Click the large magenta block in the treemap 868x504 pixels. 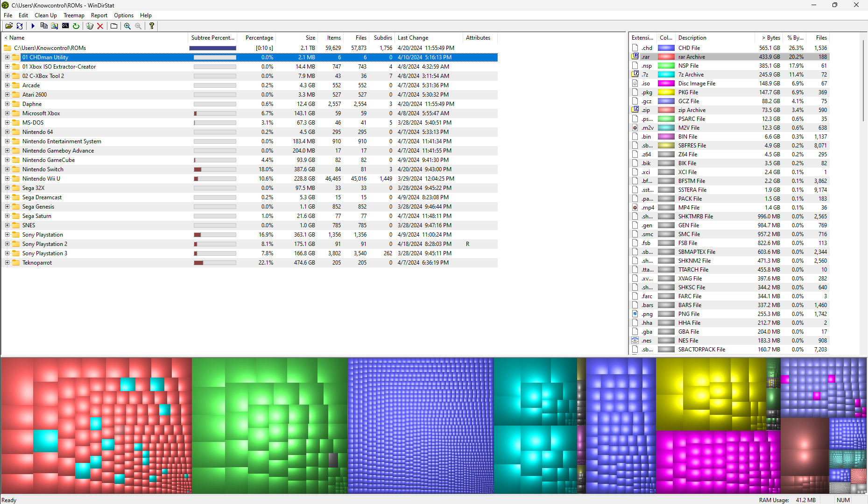point(718,462)
